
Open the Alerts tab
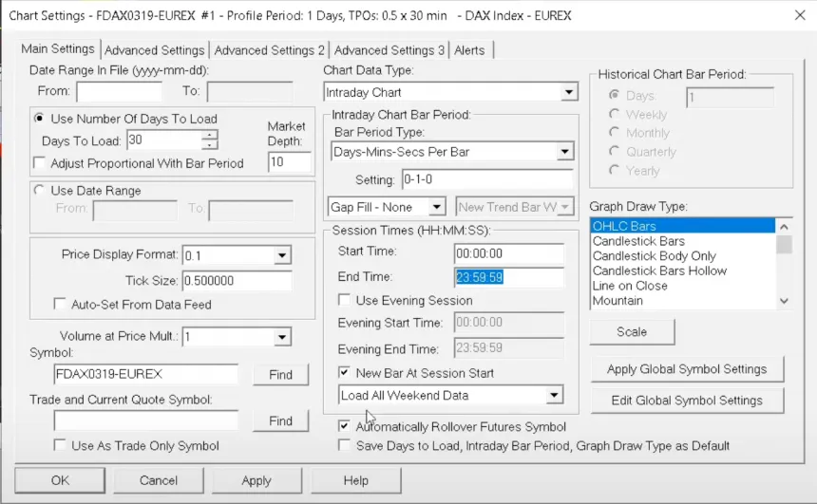tap(469, 50)
